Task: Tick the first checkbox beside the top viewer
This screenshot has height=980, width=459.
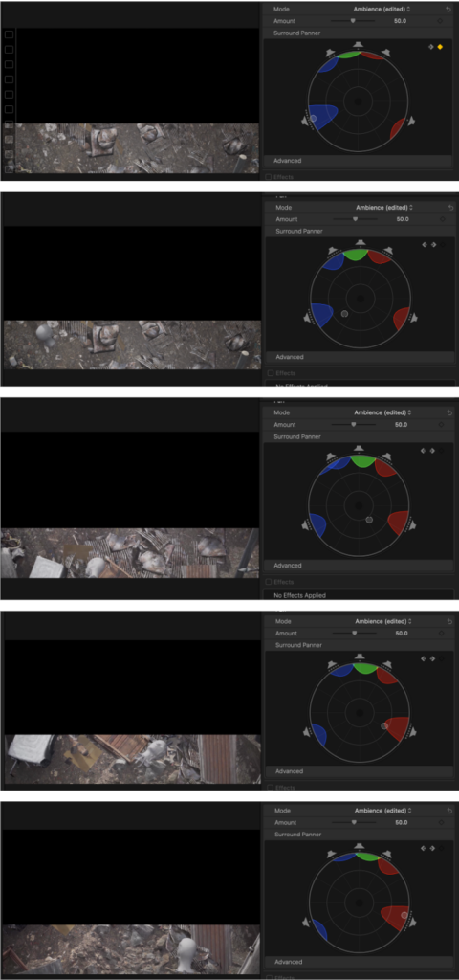Action: click(x=9, y=34)
